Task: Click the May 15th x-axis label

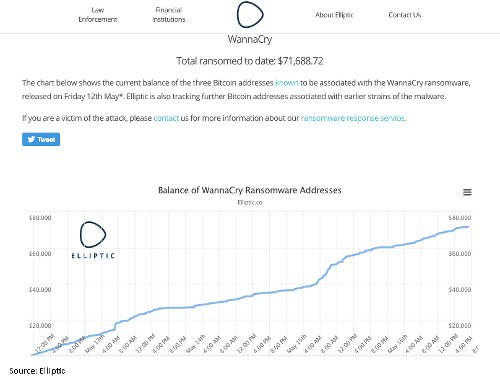Action: (297, 344)
